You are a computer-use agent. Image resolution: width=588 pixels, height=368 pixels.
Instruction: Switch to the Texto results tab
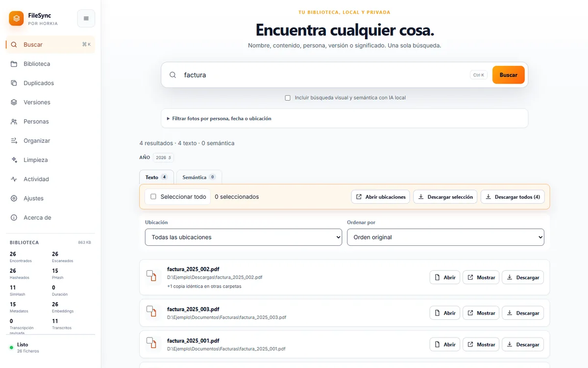coord(156,177)
